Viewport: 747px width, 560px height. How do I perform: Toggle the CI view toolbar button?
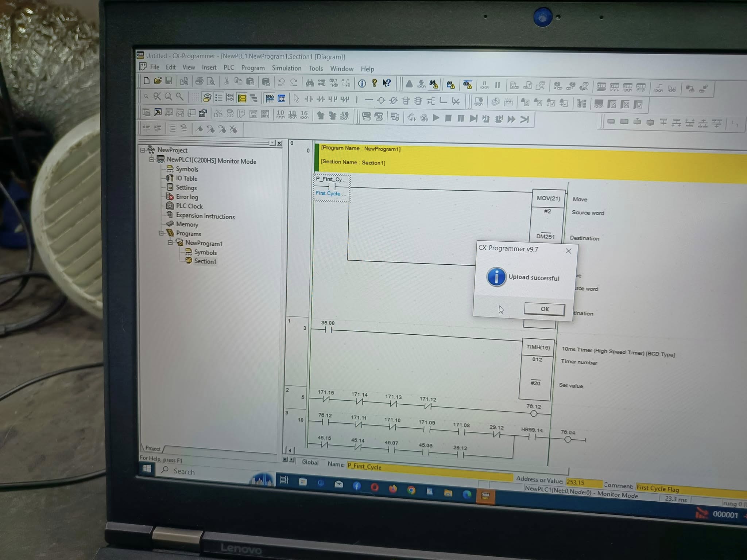click(281, 98)
